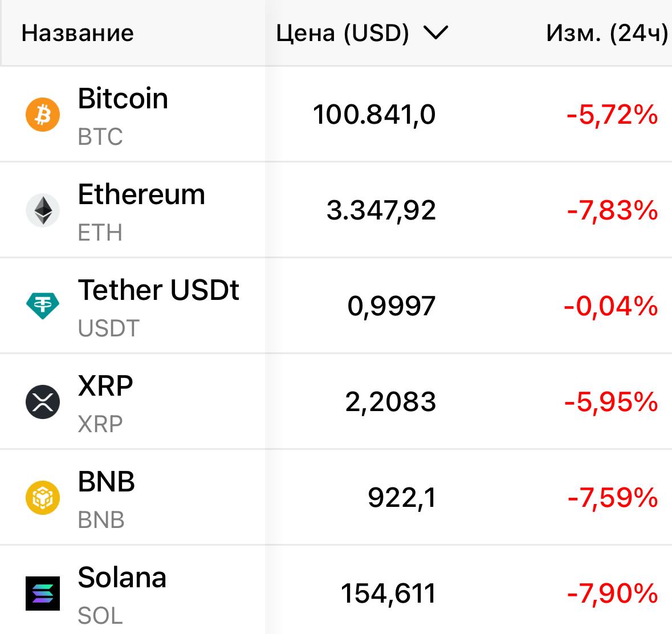
Task: Open Tether USDt coin page
Action: coord(158,290)
